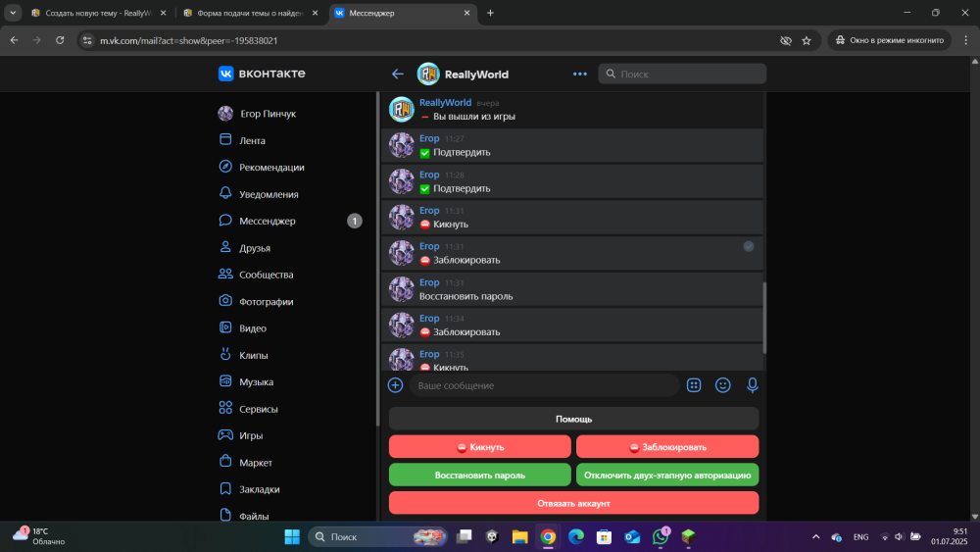Image resolution: width=980 pixels, height=552 pixels.
Task: Toggle the selection checkmark on 11:31 Заблокировать message
Action: point(748,246)
